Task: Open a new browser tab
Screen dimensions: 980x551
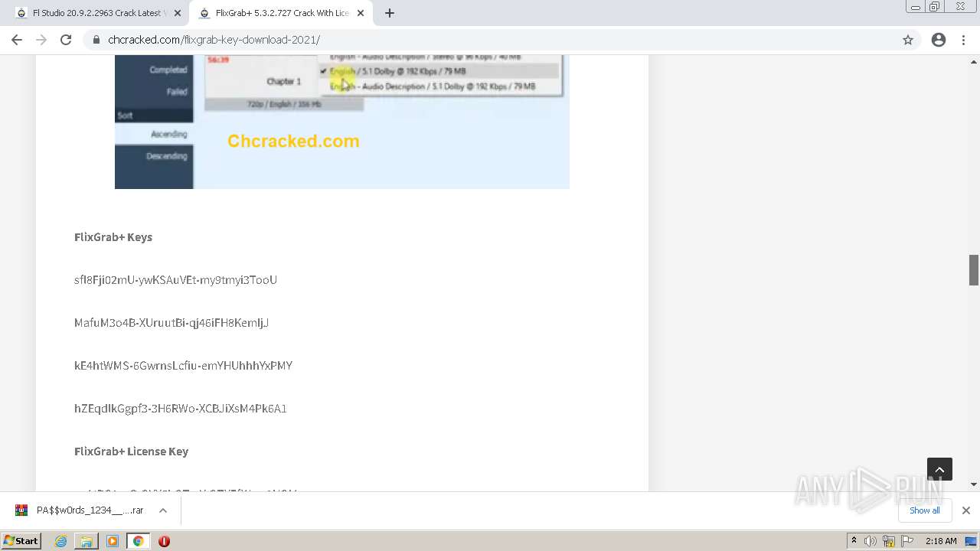Action: coord(389,13)
